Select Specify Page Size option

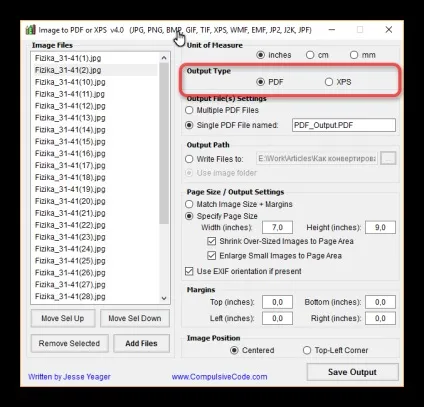coord(221,216)
